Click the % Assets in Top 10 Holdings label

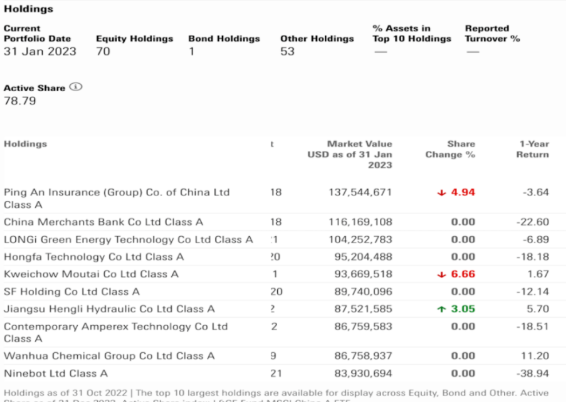(x=412, y=34)
